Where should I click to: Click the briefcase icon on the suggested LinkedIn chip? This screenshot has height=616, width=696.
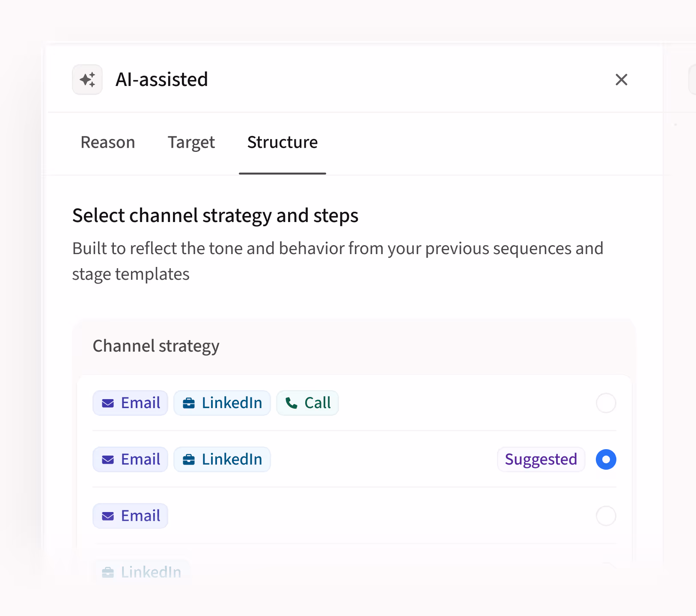pyautogui.click(x=188, y=459)
